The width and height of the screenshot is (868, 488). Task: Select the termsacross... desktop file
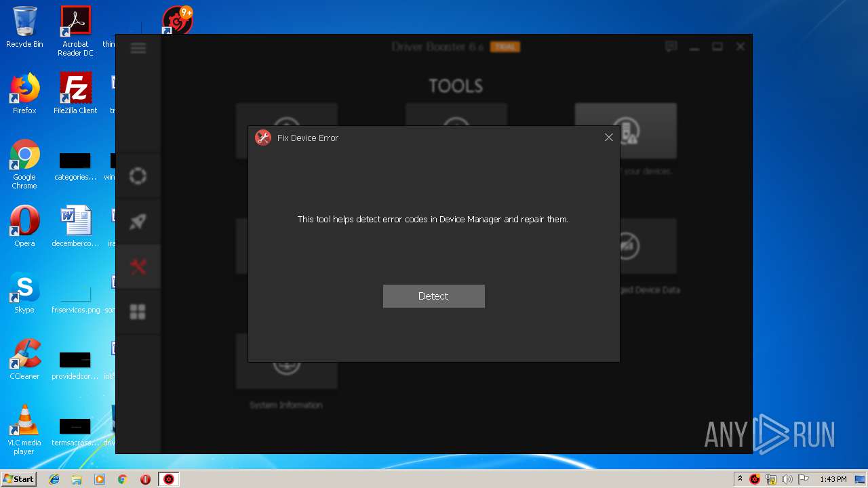[x=75, y=432]
